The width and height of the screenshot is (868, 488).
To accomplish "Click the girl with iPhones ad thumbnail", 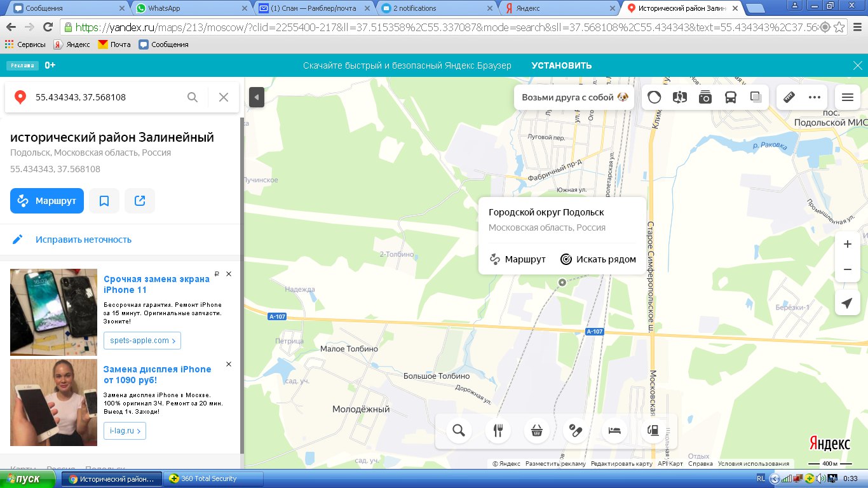I will [53, 402].
